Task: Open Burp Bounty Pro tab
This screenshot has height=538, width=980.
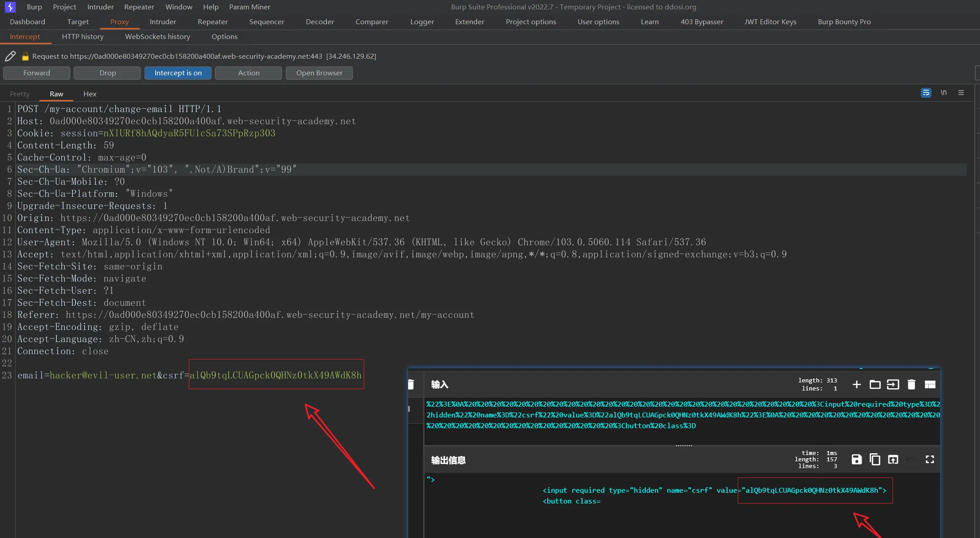Action: tap(844, 22)
